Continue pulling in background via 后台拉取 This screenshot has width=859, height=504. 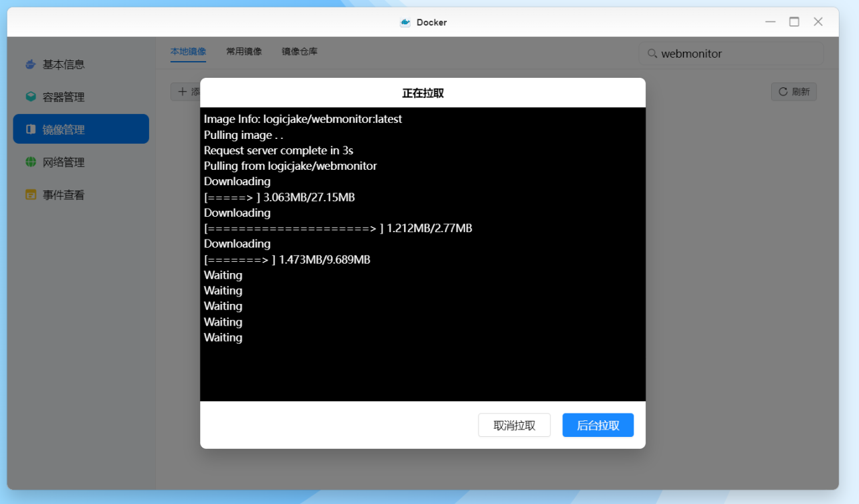pyautogui.click(x=597, y=425)
